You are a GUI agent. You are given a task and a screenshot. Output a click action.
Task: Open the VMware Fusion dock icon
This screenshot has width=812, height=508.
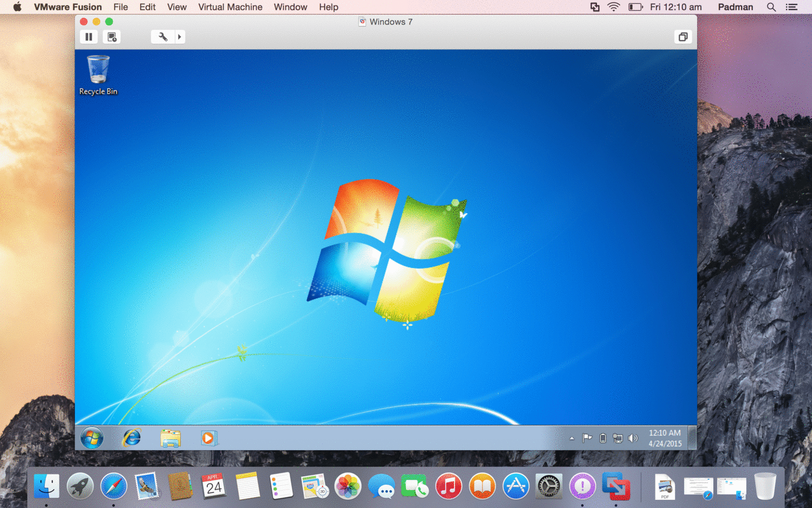click(x=615, y=486)
